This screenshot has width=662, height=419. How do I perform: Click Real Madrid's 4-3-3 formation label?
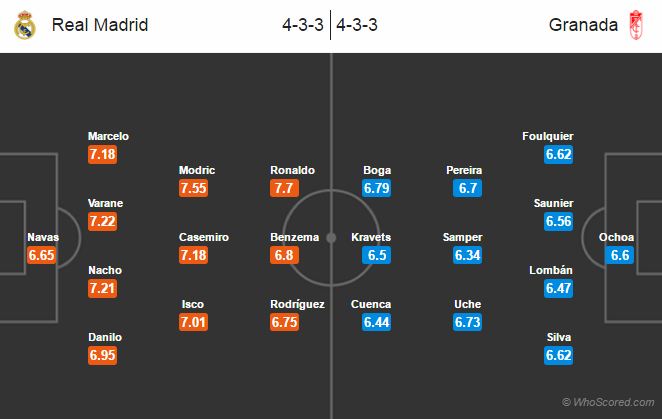303,25
